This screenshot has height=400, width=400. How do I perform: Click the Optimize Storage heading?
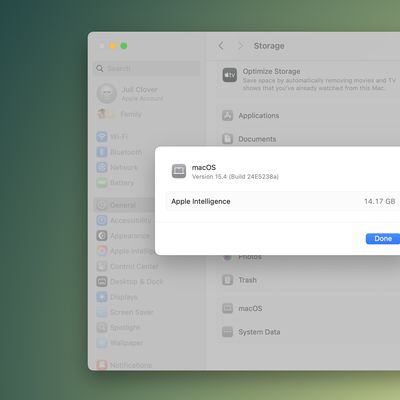[271, 71]
